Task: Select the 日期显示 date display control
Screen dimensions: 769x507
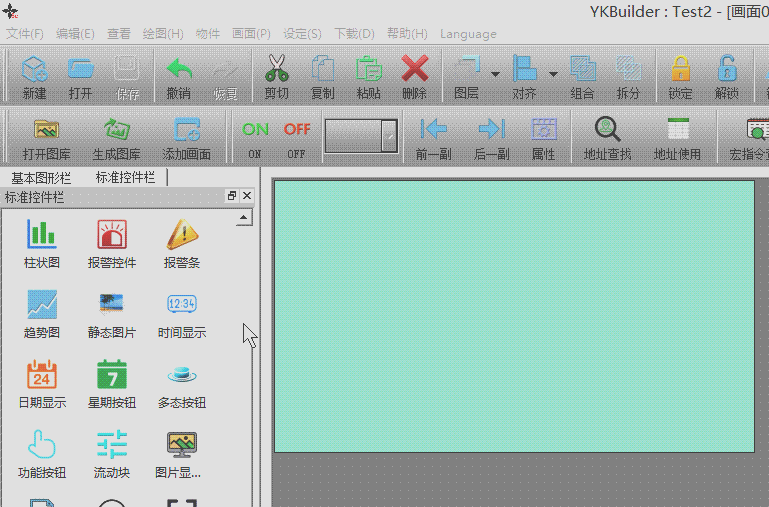Action: point(41,384)
